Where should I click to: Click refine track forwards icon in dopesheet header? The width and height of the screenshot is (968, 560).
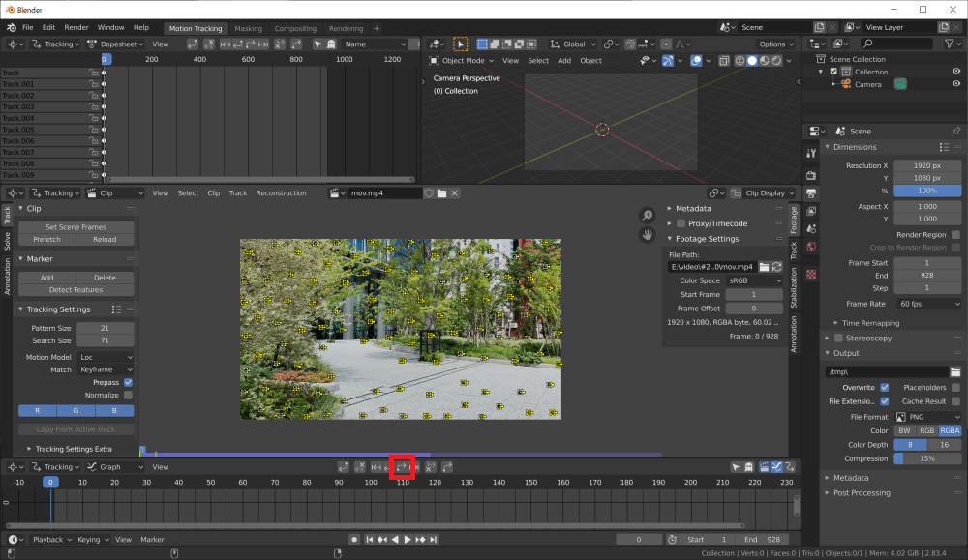pos(296,44)
